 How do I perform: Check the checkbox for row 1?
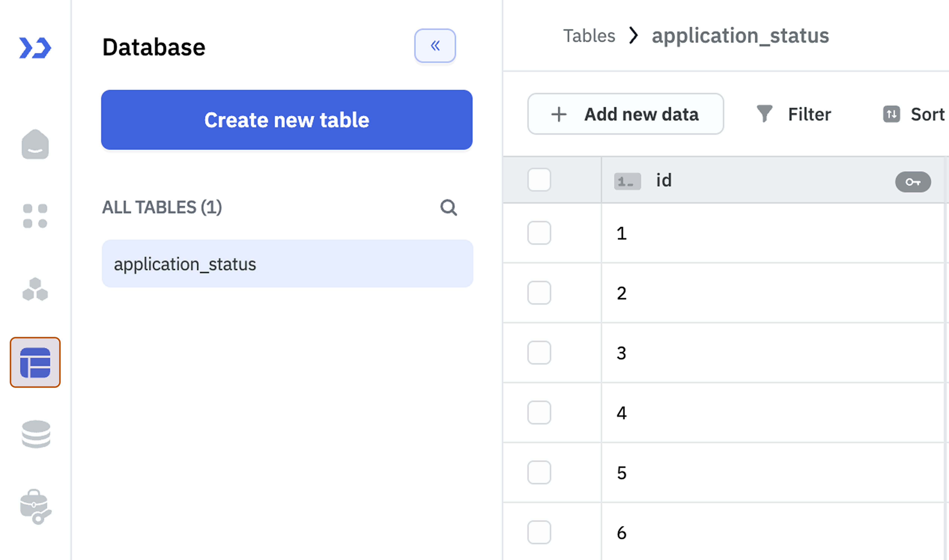pyautogui.click(x=539, y=233)
